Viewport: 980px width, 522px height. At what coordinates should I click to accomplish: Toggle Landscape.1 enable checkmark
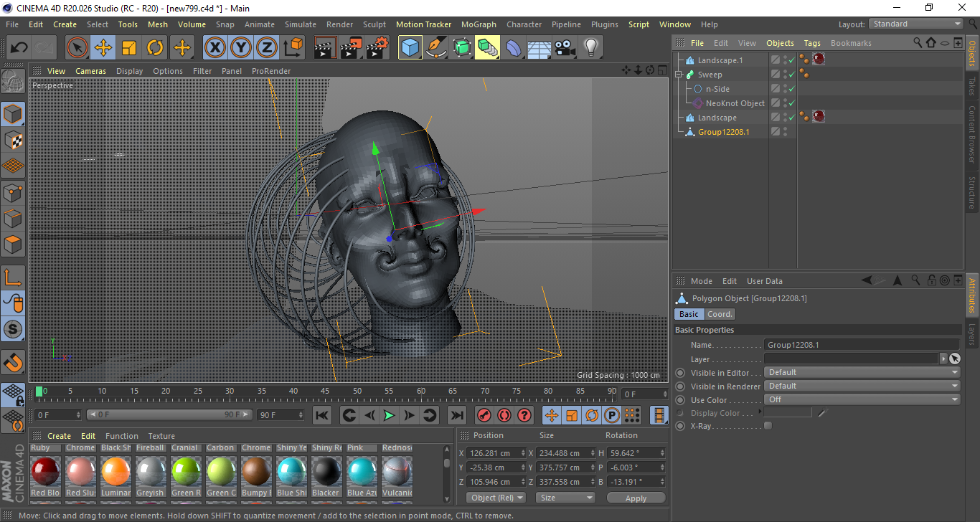pos(791,60)
